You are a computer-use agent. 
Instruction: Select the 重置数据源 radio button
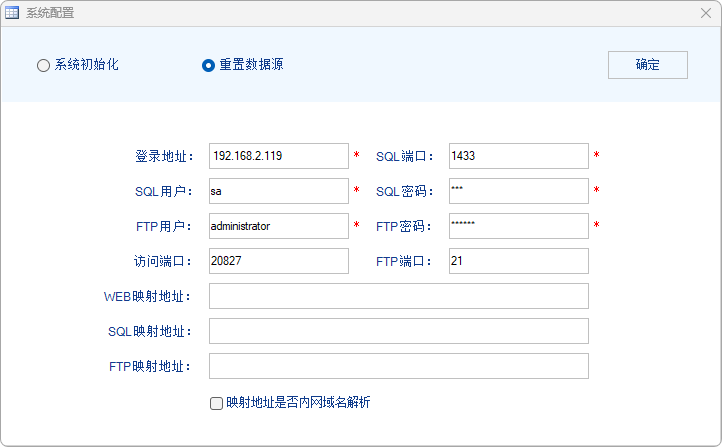tap(208, 65)
